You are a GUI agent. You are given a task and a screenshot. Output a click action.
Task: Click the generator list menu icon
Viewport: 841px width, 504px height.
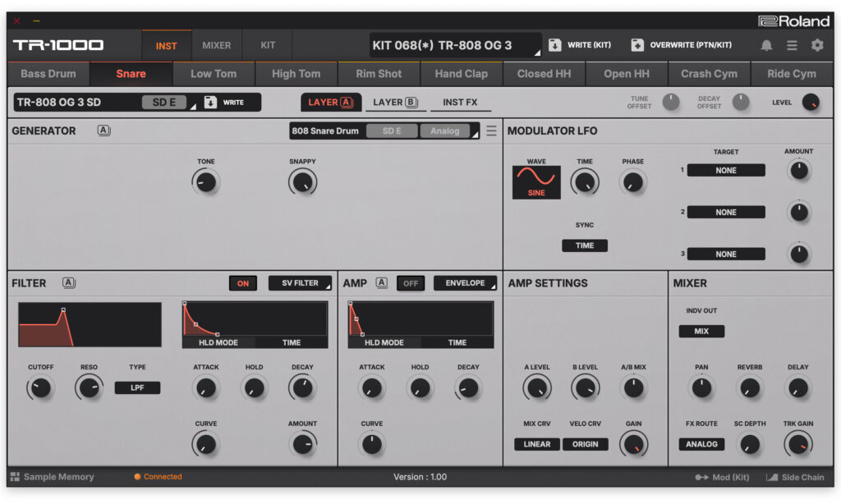click(x=491, y=131)
